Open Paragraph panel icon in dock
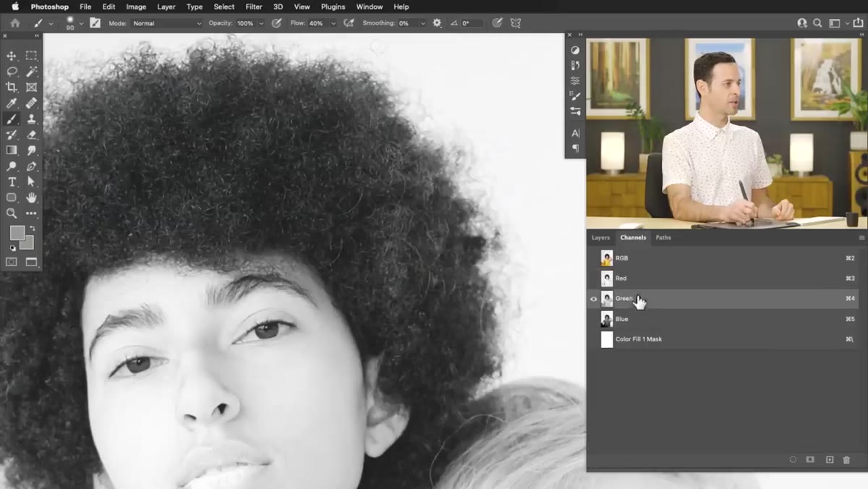Viewport: 868px width, 489px height. 575,148
